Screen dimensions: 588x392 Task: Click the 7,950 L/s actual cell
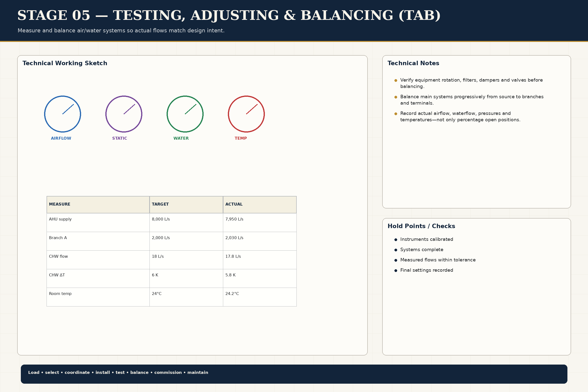point(260,222)
